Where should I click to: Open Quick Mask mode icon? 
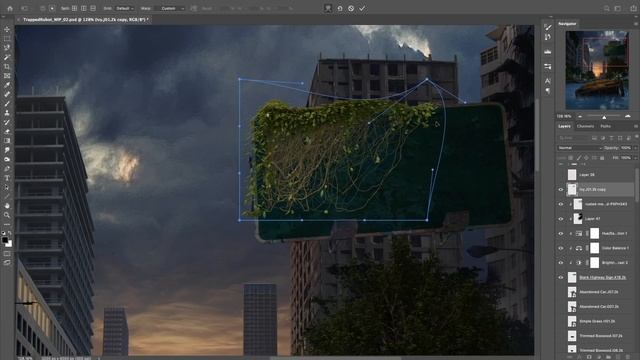(7, 253)
